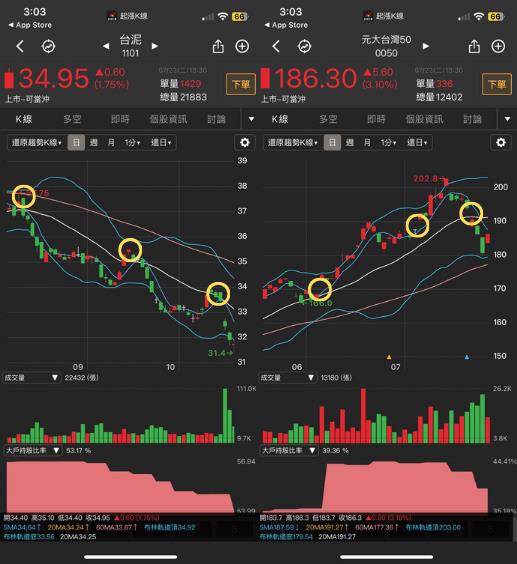This screenshot has height=564, width=517.
Task: Select 月 period on 元大台灣50 chart
Action: [367, 142]
